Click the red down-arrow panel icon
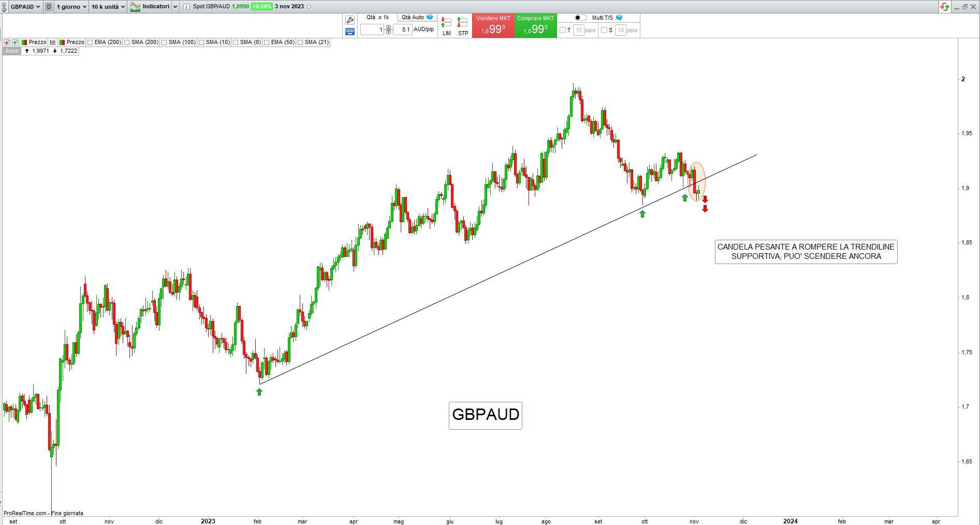 tap(7, 42)
